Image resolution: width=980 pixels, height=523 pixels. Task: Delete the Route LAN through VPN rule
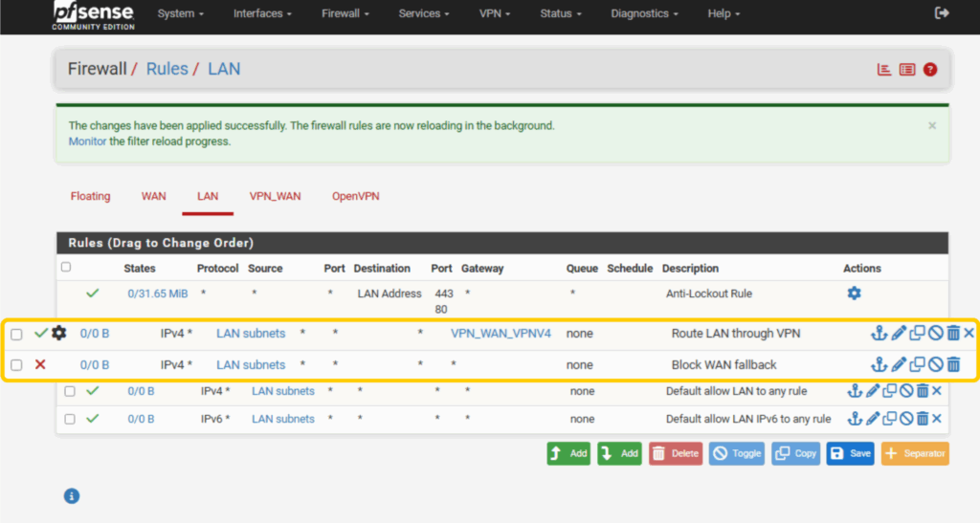(953, 333)
